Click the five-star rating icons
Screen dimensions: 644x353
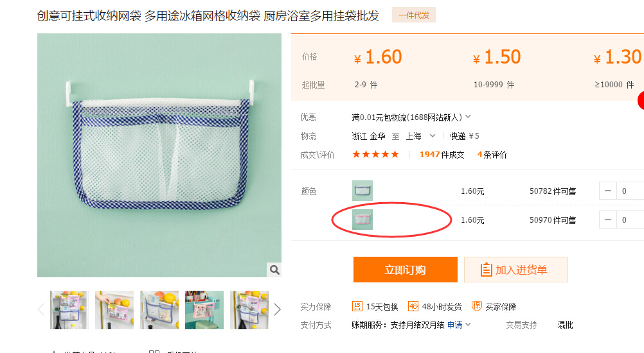375,155
